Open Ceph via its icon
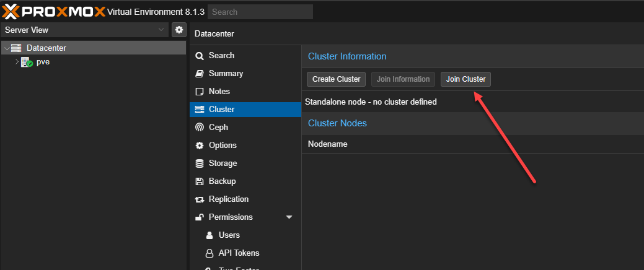 tap(199, 128)
